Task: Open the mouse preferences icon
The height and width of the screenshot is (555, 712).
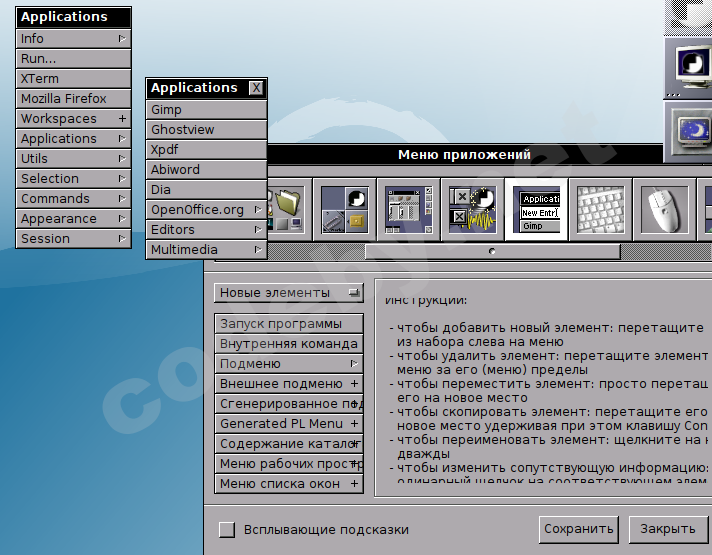Action: [x=665, y=209]
